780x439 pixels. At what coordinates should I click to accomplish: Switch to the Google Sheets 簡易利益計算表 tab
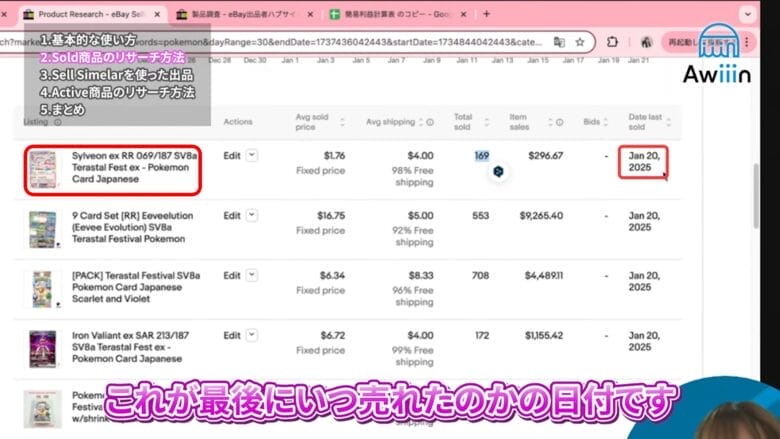tap(396, 14)
